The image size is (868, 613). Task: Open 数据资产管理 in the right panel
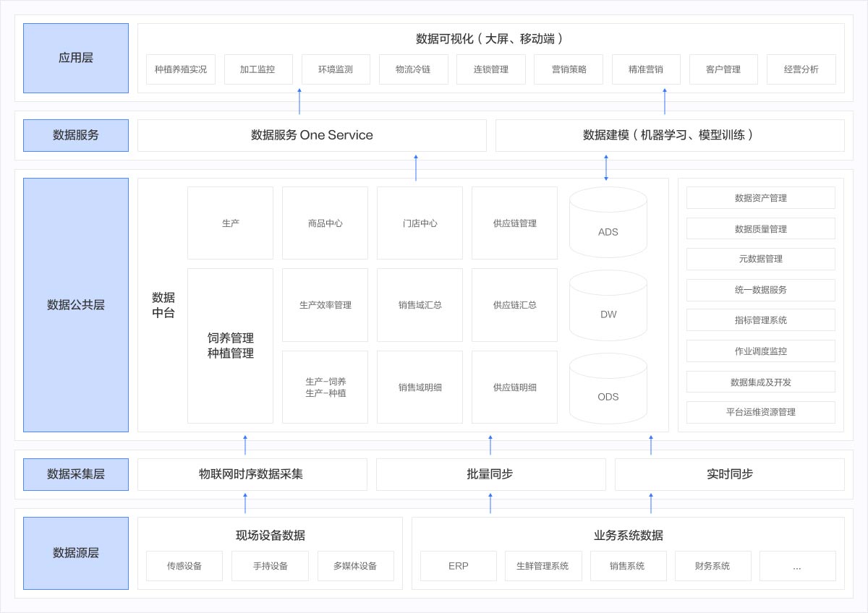click(x=760, y=198)
